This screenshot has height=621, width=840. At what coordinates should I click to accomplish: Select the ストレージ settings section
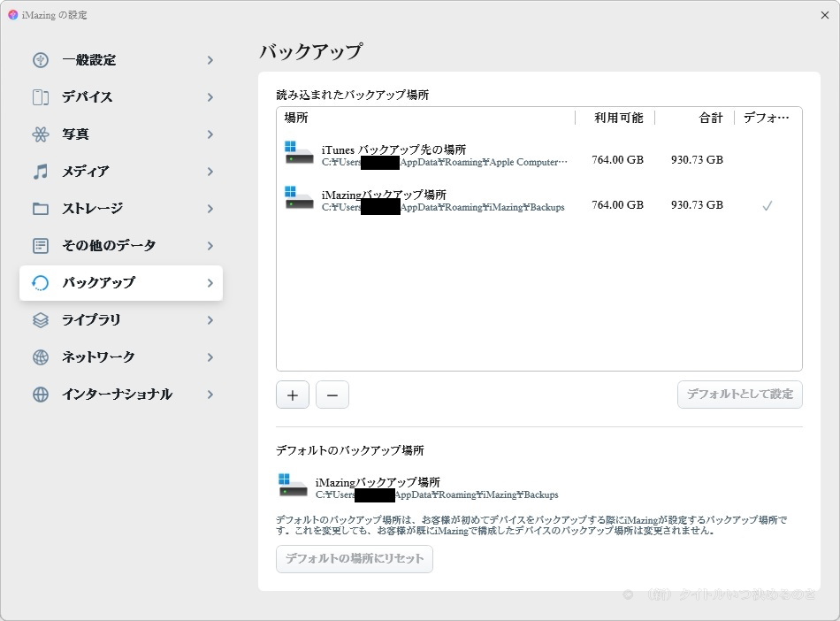pyautogui.click(x=121, y=209)
